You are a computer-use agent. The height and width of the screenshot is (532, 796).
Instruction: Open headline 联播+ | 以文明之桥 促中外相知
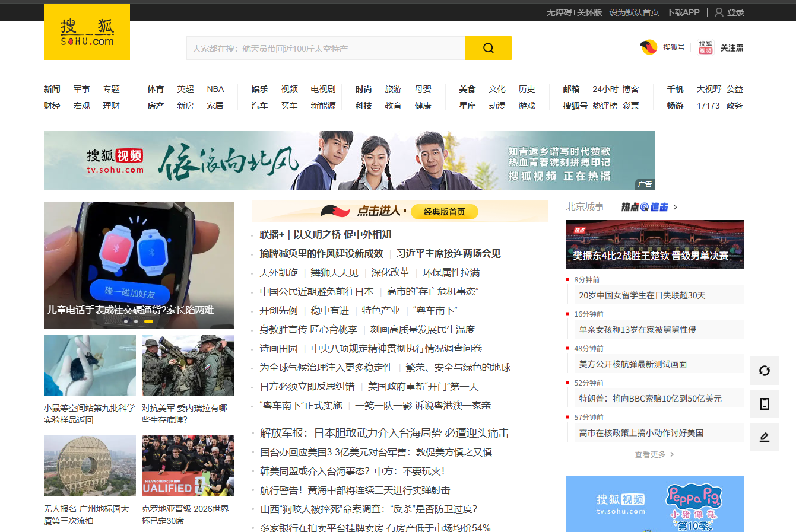point(325,235)
